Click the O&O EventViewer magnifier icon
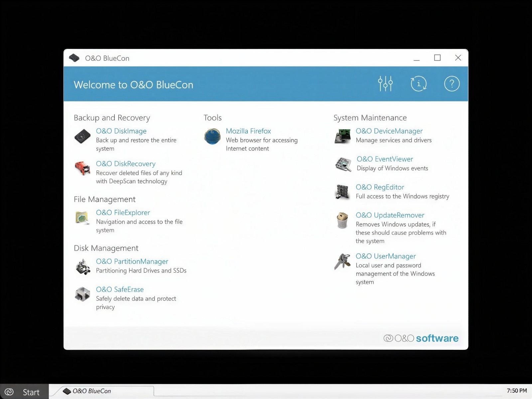The image size is (532, 399). (343, 164)
